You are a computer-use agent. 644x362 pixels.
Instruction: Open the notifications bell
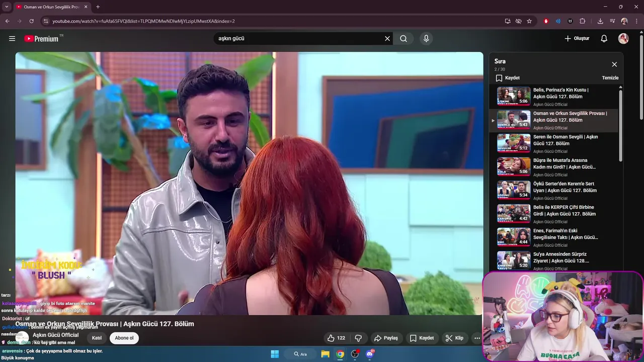(x=604, y=39)
